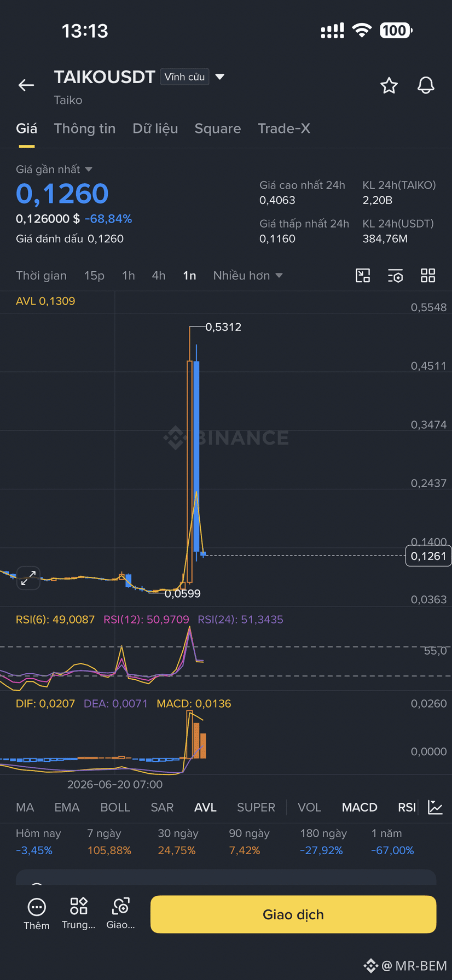This screenshot has height=980, width=452.
Task: Tap the Hôm nay -3,45% performance
Action: pyautogui.click(x=38, y=842)
